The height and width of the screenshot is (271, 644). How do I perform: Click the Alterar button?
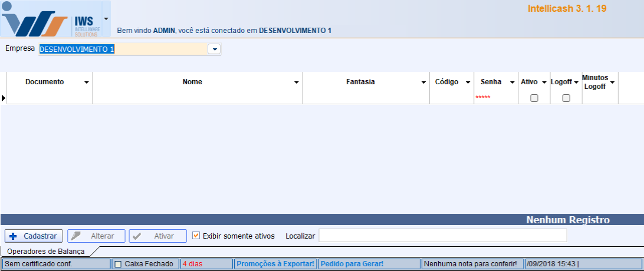point(96,236)
